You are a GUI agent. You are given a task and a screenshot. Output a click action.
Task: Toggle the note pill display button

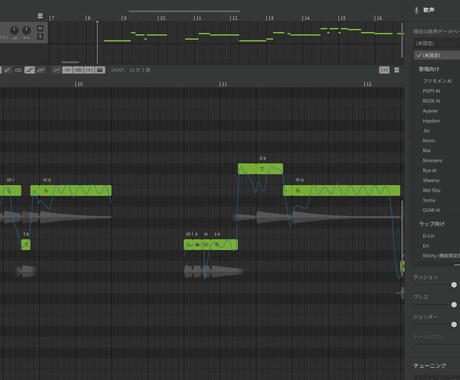(78, 70)
